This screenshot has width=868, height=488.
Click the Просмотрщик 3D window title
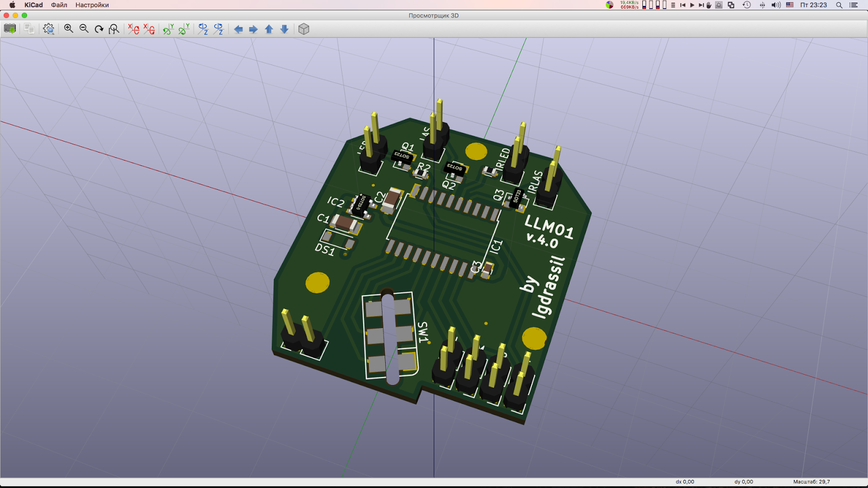point(433,15)
